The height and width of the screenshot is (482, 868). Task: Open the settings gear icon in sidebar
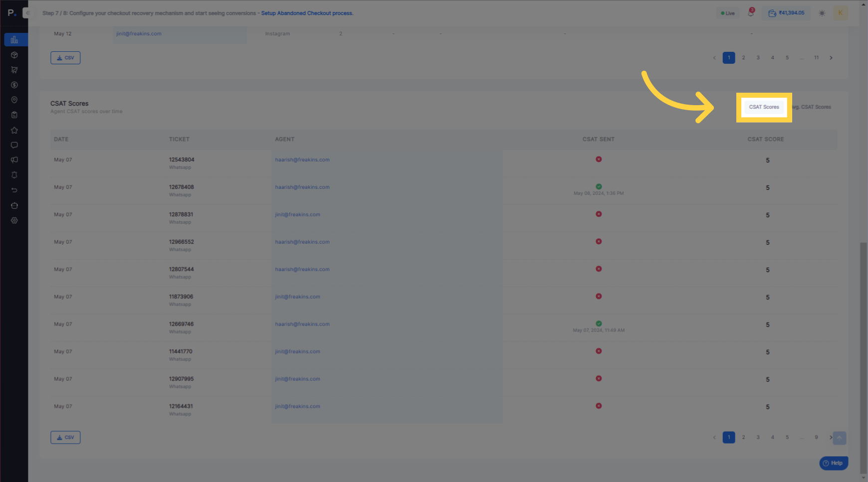click(14, 220)
